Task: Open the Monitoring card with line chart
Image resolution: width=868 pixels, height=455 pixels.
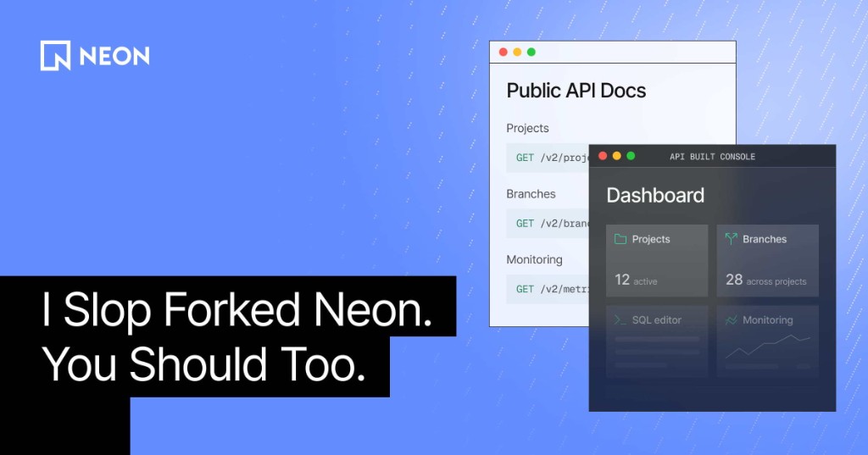Action: coord(768,341)
